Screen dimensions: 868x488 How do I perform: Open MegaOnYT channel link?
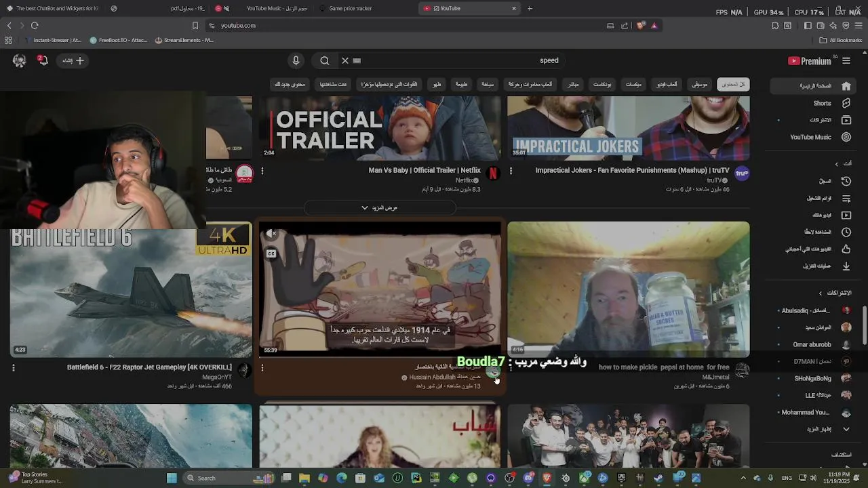217,377
